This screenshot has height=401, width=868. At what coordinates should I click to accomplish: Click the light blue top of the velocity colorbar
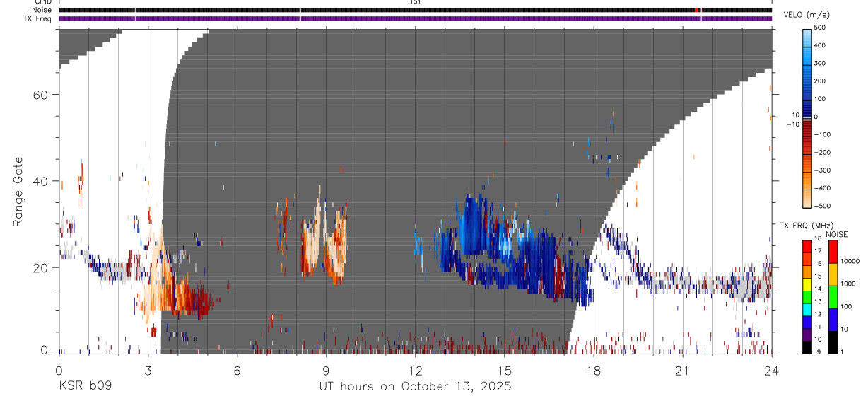(807, 39)
